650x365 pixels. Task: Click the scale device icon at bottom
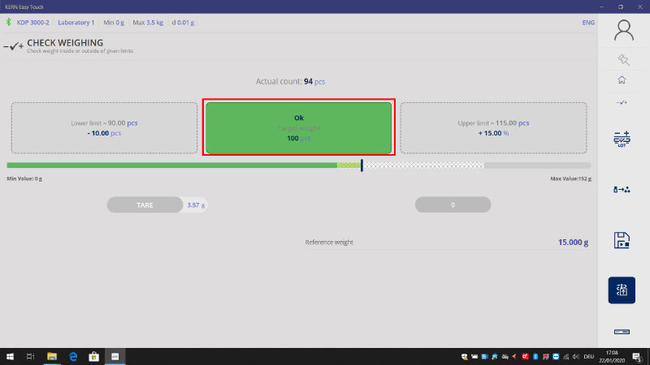tap(622, 332)
